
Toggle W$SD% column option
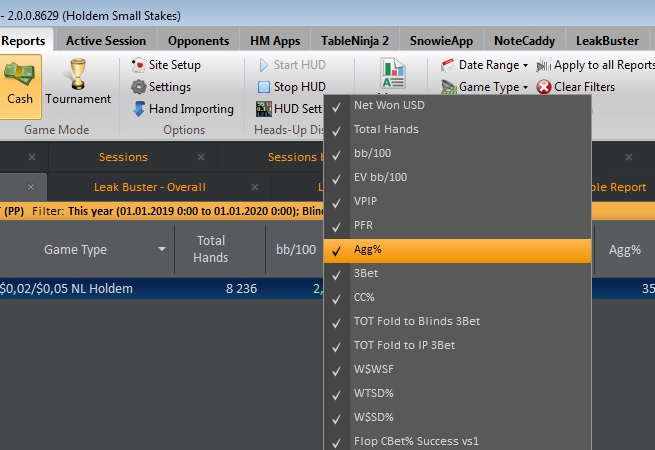tap(457, 418)
